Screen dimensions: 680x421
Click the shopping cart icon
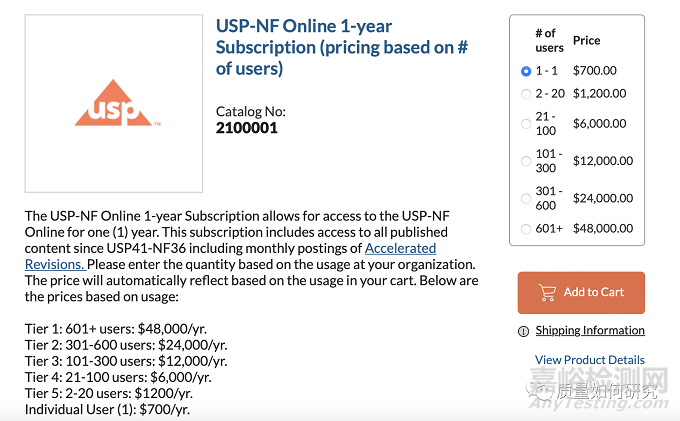(547, 293)
